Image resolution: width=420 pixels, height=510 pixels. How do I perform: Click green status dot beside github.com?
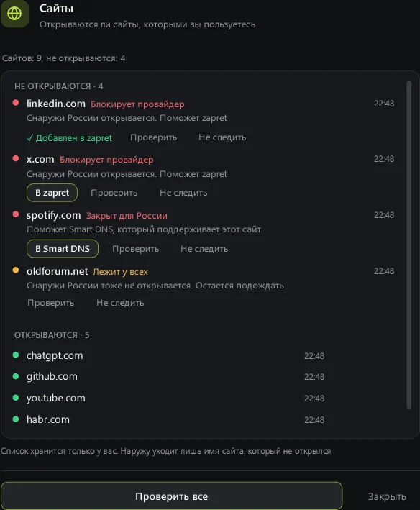[16, 376]
